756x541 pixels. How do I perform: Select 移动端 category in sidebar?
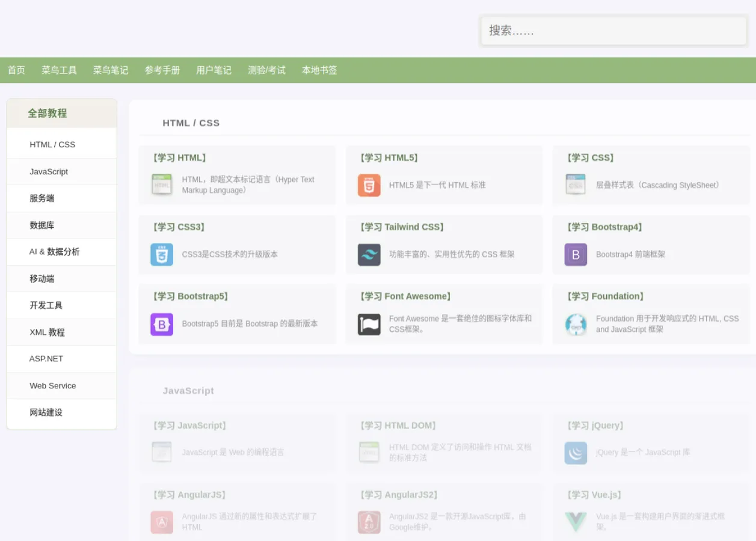tap(61, 279)
